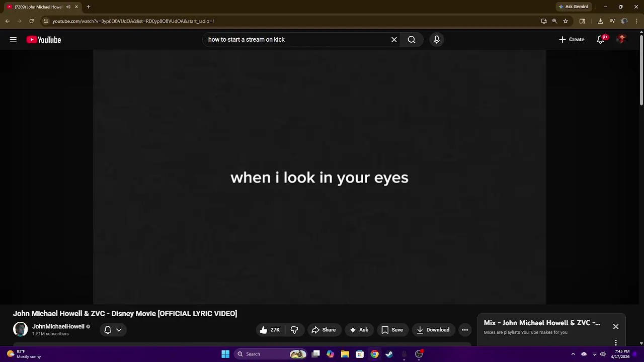Open YouTube notifications bell

click(601, 40)
